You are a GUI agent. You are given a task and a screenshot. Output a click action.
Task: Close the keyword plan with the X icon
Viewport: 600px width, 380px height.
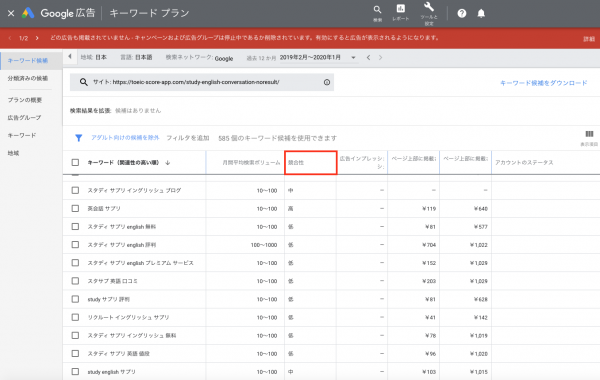click(11, 13)
